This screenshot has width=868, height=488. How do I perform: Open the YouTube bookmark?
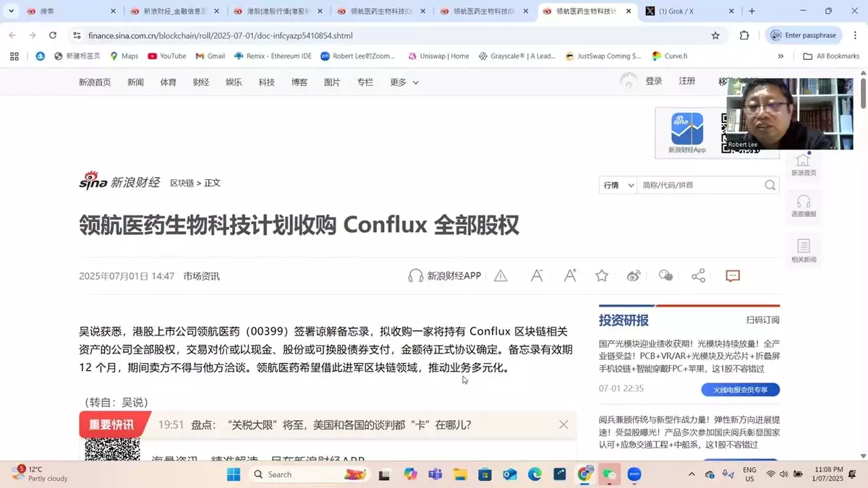(167, 56)
